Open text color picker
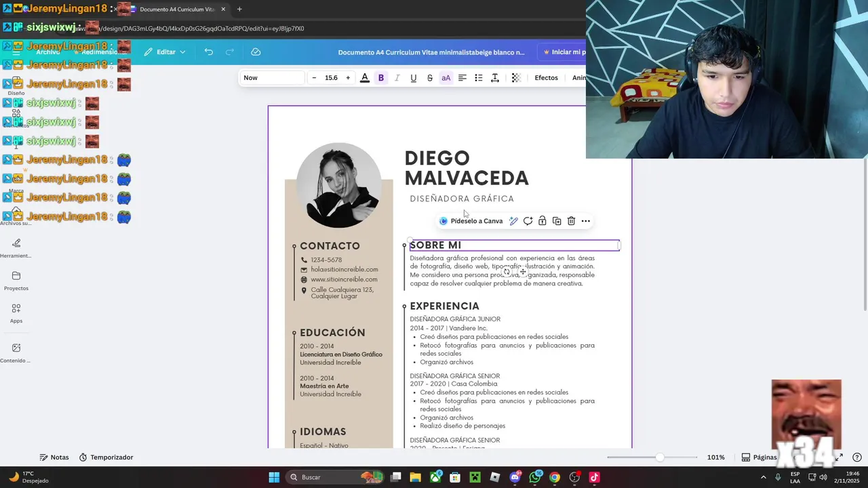 pyautogui.click(x=365, y=78)
